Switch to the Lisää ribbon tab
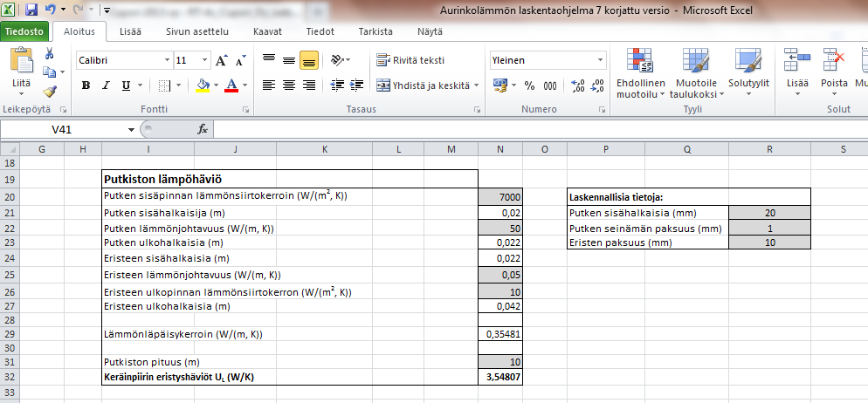The height and width of the screenshot is (403, 868). [130, 31]
